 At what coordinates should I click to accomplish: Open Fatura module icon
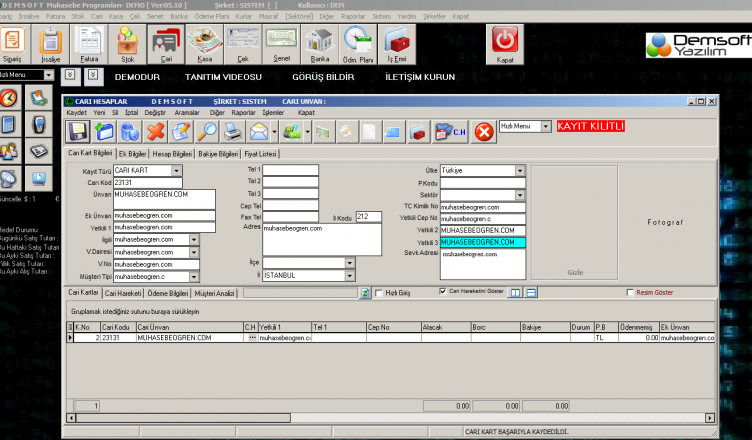[89, 45]
